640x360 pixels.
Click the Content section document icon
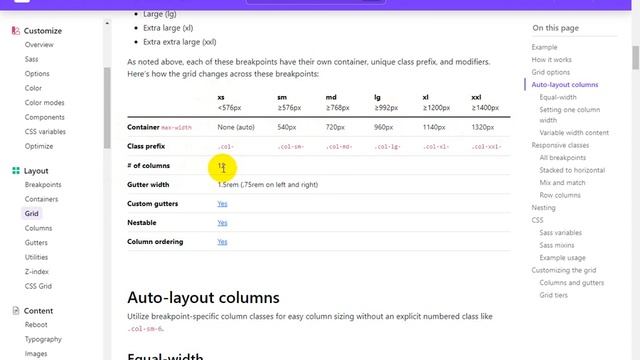pyautogui.click(x=16, y=311)
